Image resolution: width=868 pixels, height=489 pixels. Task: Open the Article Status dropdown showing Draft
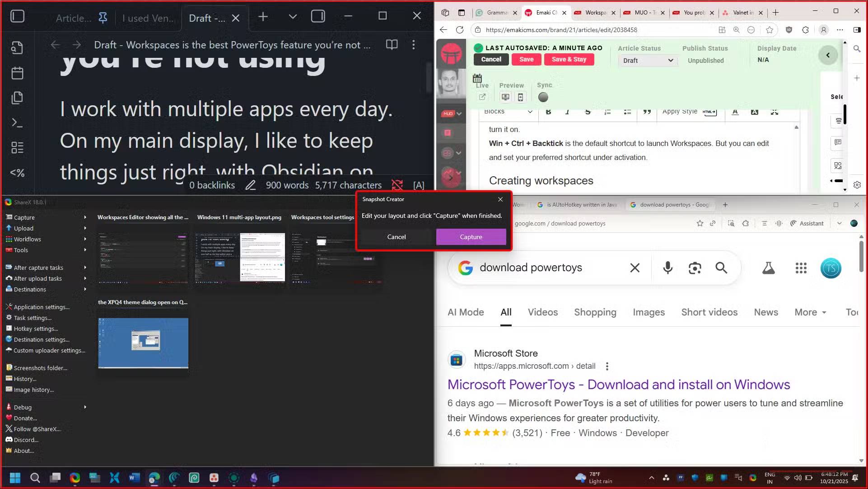648,60
